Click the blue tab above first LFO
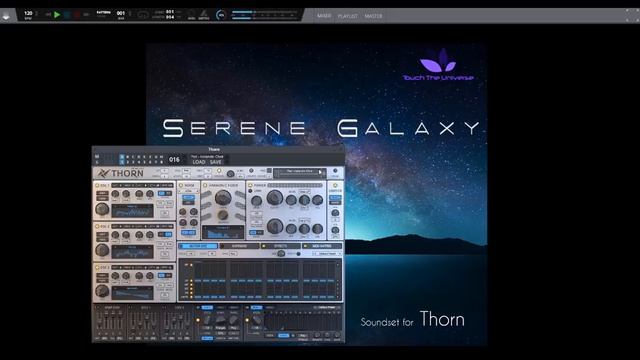Screen dimensions: 640x360 tap(207, 307)
